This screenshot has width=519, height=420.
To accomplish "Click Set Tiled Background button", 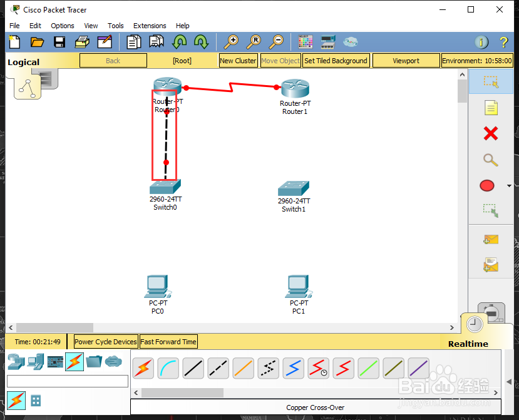I will point(336,61).
